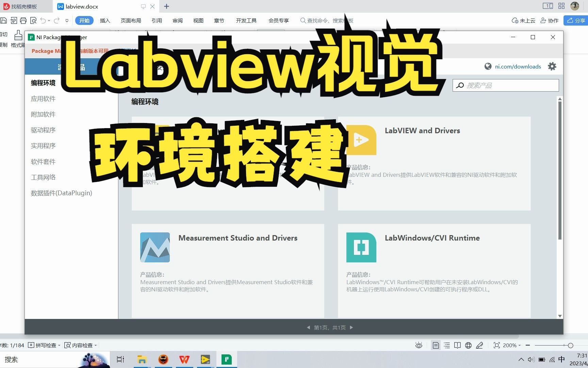Click the LabVIEW and Drivers product icon
The width and height of the screenshot is (588, 368).
tap(361, 140)
